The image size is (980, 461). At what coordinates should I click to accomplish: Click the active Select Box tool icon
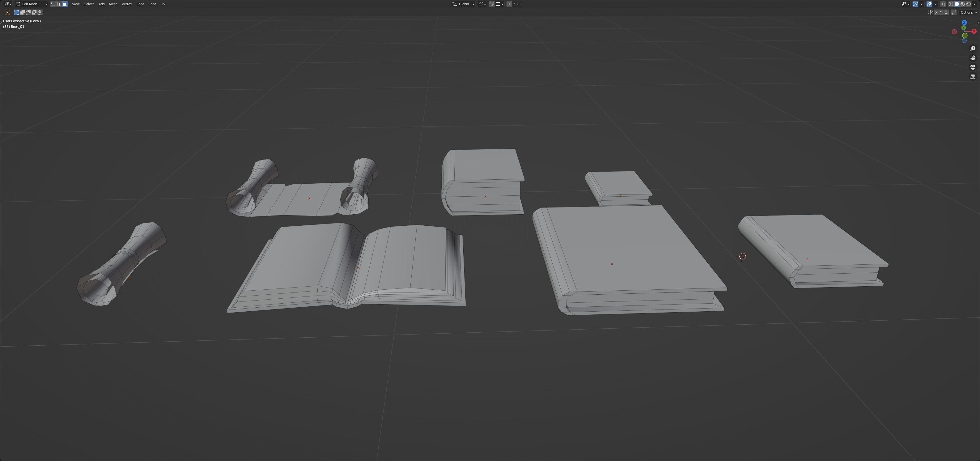coord(7,12)
